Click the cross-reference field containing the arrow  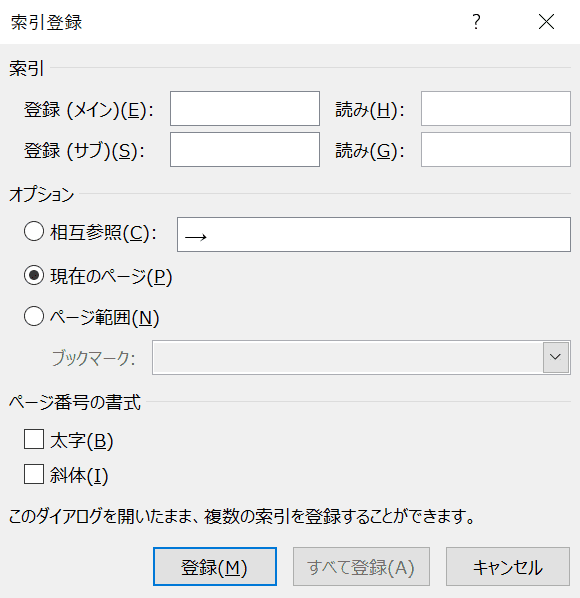pyautogui.click(x=374, y=235)
